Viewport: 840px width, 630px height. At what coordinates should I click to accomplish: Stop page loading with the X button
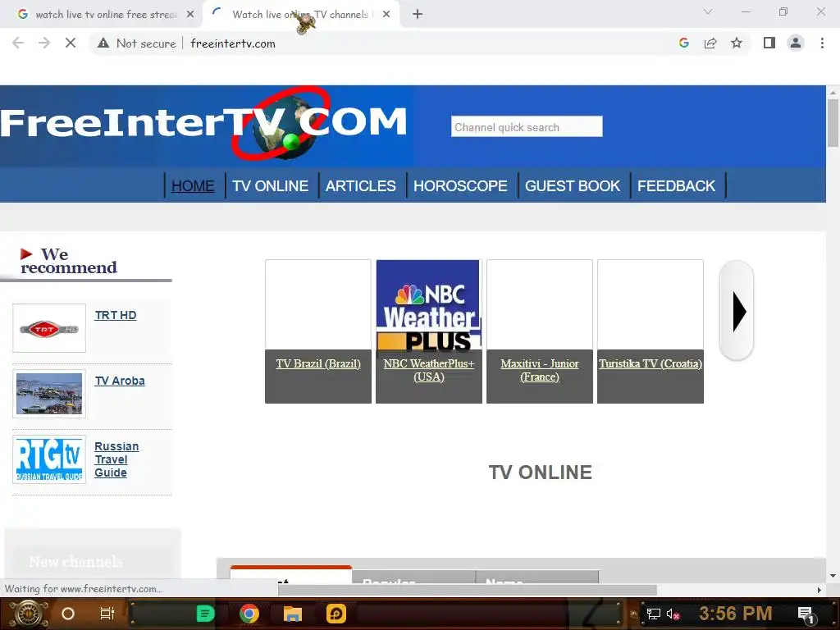71,43
